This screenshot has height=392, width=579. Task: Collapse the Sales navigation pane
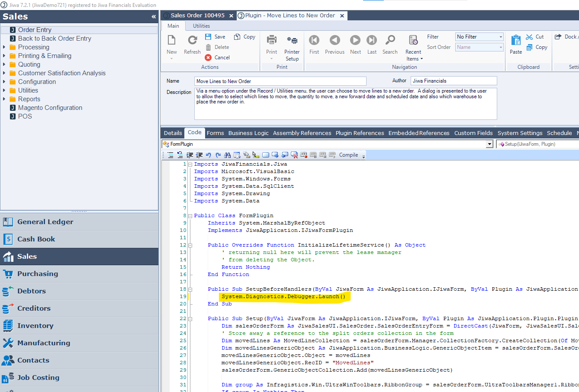click(154, 17)
